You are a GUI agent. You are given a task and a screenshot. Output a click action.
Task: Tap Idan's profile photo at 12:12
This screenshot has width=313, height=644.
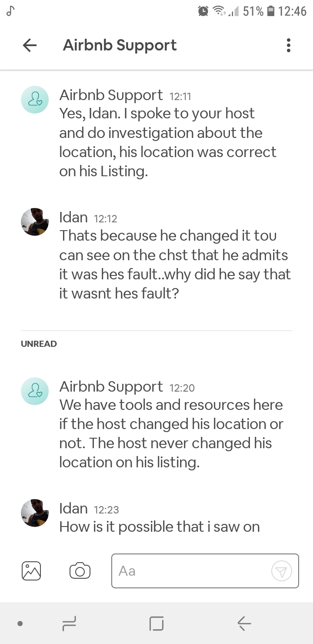[x=35, y=221]
